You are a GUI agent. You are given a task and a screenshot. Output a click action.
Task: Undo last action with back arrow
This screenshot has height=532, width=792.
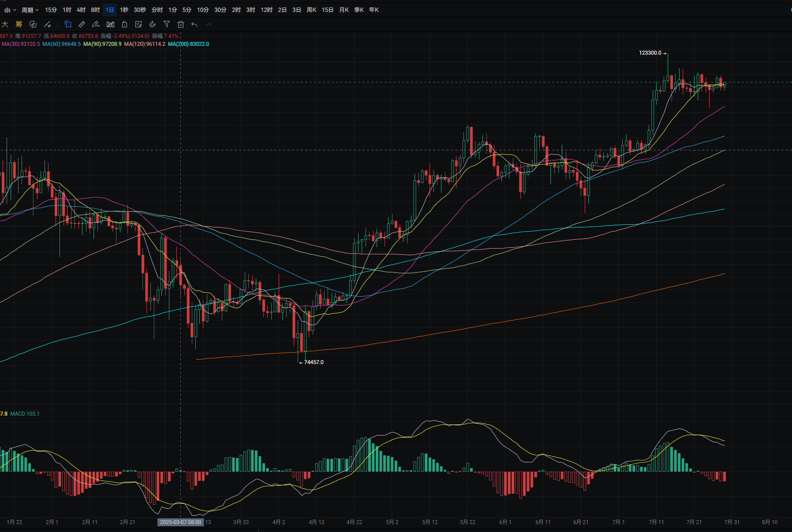click(194, 25)
